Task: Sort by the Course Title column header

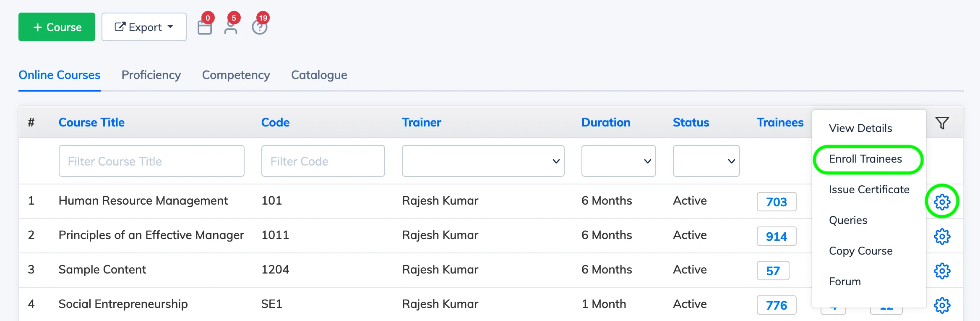Action: (x=91, y=122)
